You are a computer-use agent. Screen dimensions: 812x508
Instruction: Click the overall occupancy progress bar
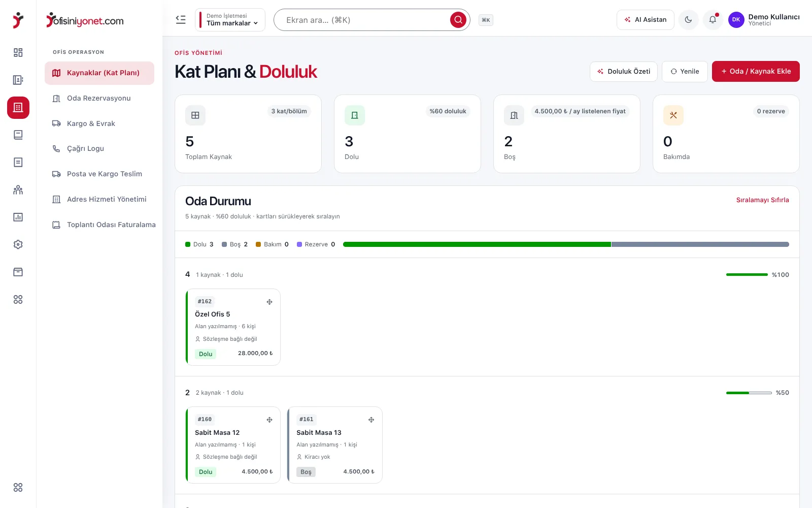pyautogui.click(x=566, y=244)
